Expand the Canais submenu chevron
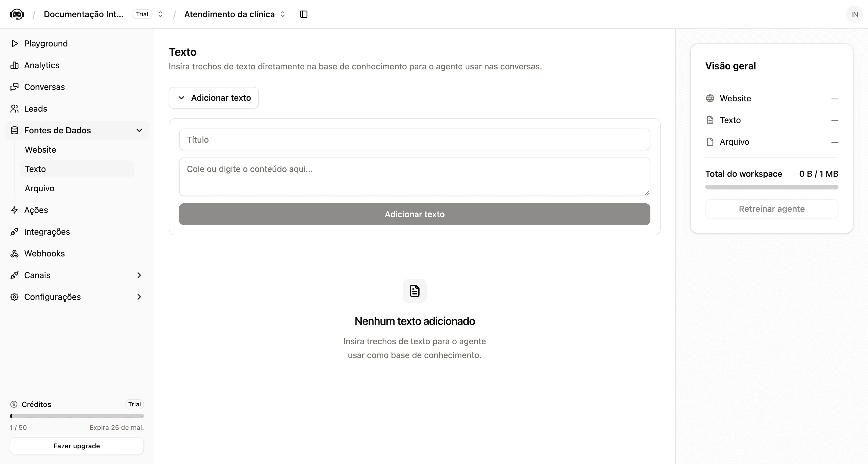Screen dimensions: 868x464 (139, 275)
